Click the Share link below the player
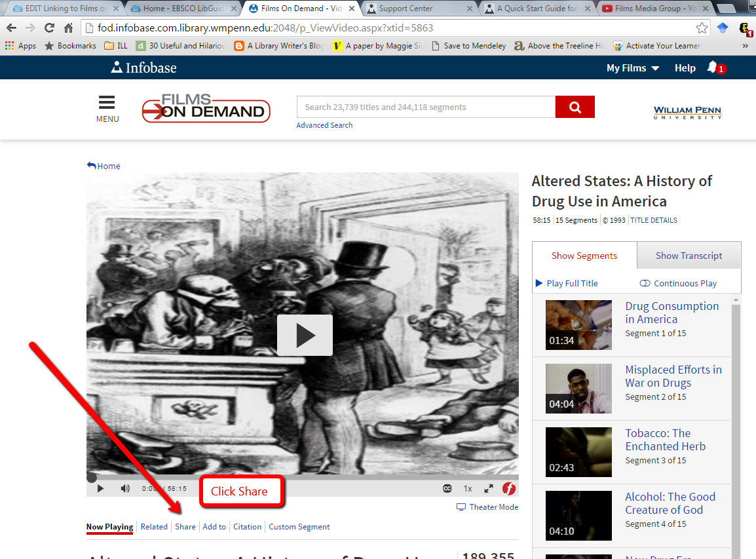The image size is (756, 559). click(185, 526)
